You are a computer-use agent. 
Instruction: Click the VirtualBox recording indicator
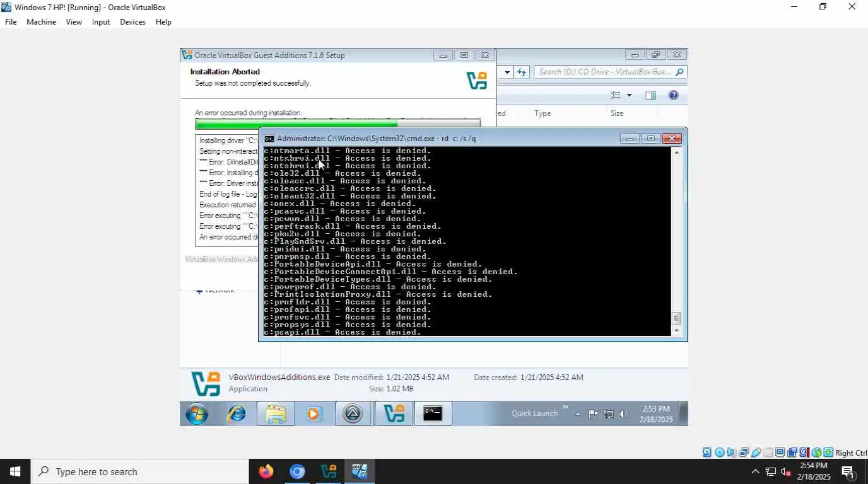pyautogui.click(x=792, y=452)
